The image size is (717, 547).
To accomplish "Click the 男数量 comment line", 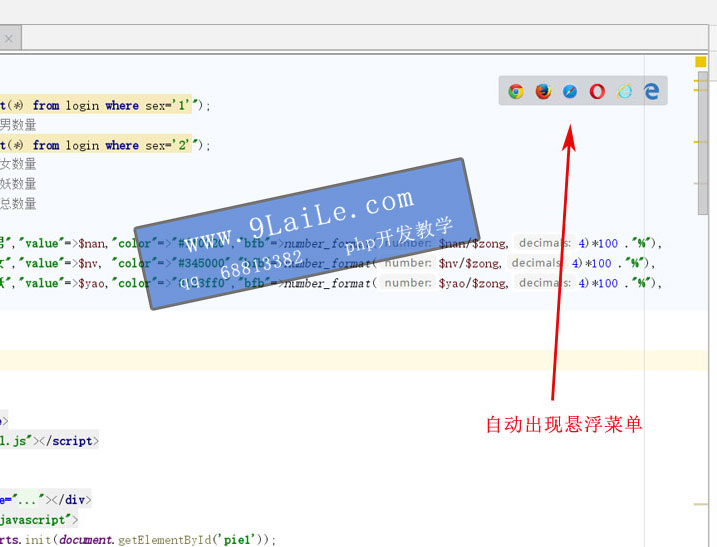I will click(x=18, y=124).
